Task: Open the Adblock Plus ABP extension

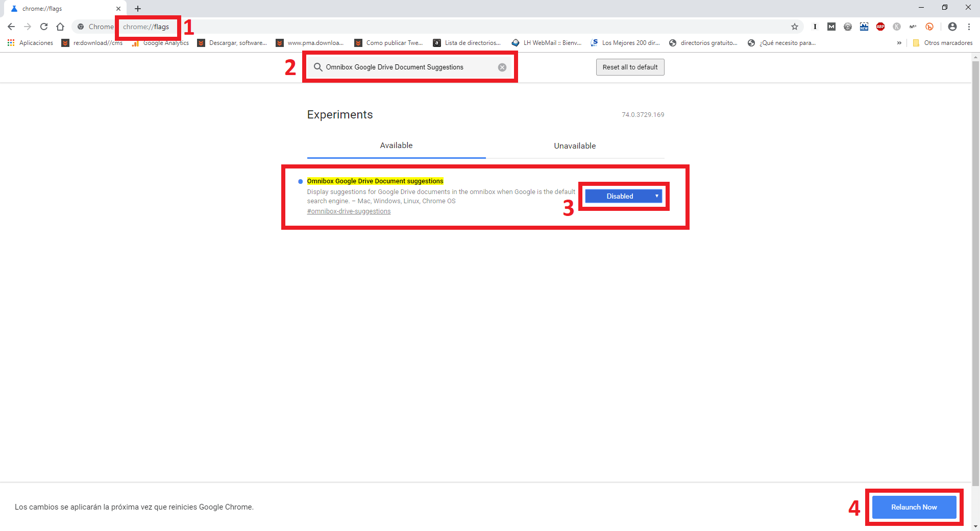Action: point(880,27)
